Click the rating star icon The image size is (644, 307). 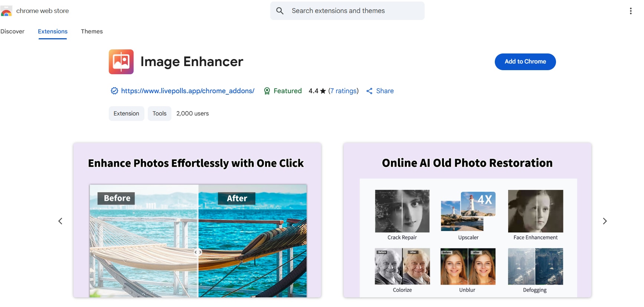click(x=323, y=91)
